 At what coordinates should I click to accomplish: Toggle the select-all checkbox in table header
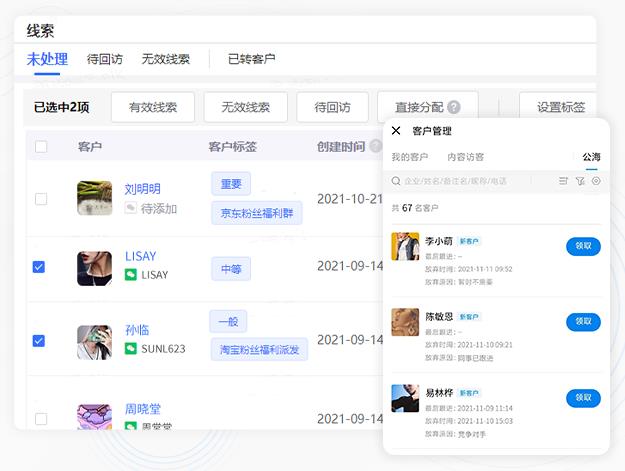[x=41, y=147]
